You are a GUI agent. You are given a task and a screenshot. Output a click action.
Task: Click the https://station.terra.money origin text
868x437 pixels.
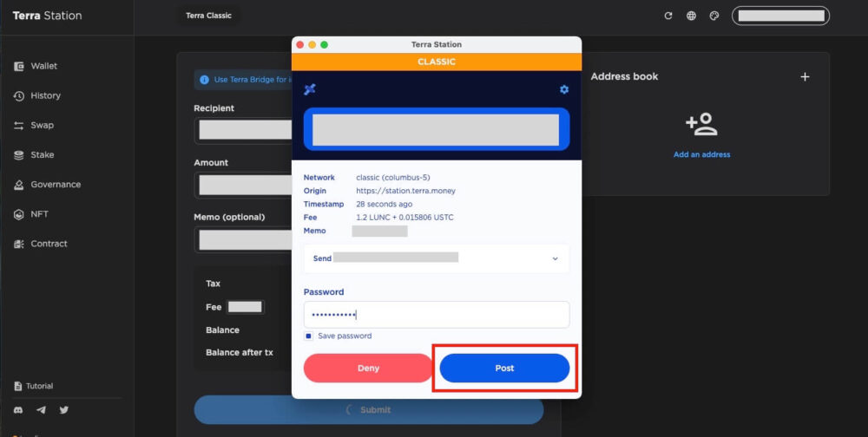(405, 191)
